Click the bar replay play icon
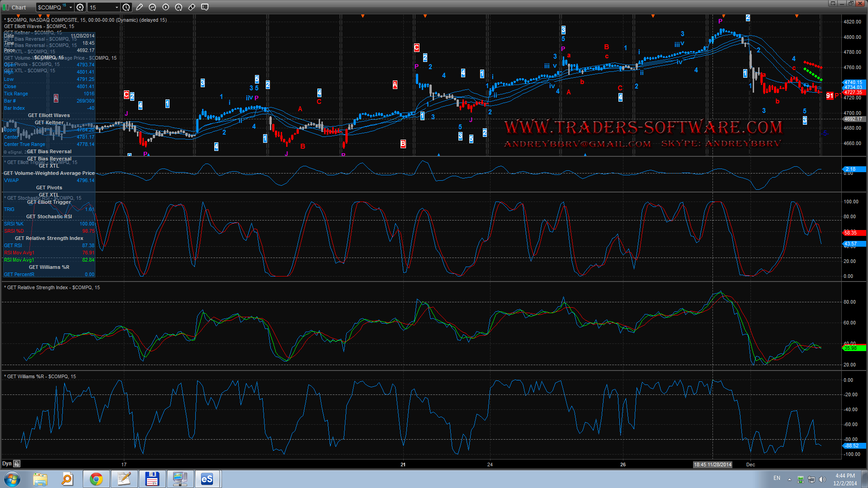The width and height of the screenshot is (868, 488). (x=165, y=7)
